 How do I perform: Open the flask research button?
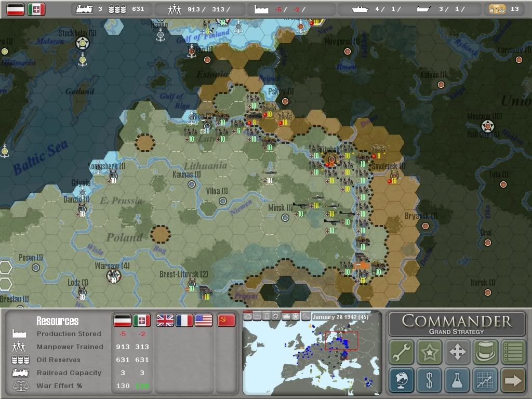point(457,380)
